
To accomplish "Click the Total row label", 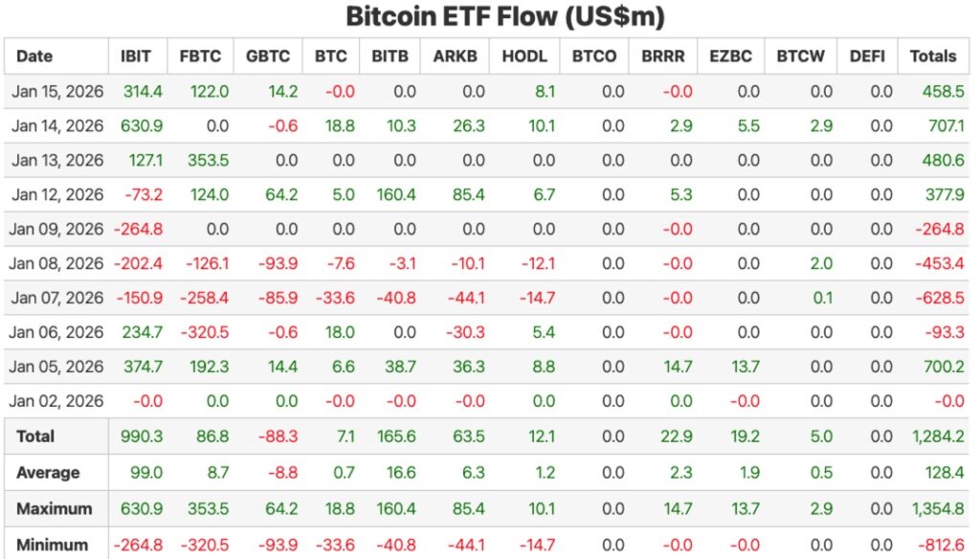I will coord(35,436).
